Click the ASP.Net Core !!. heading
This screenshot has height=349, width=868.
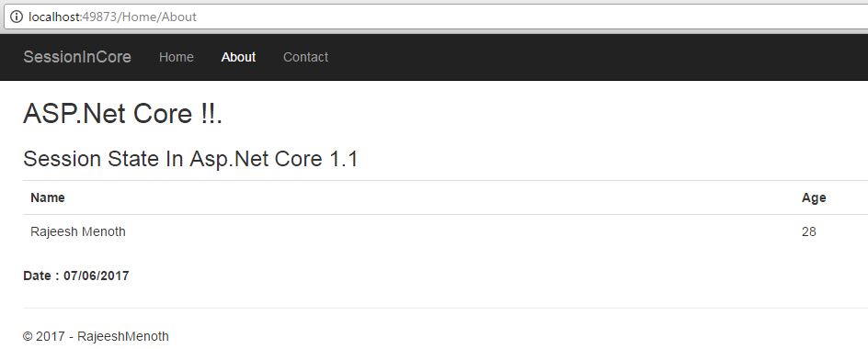coord(122,115)
